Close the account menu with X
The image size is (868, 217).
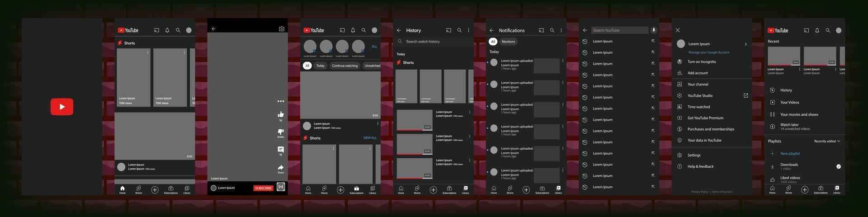pyautogui.click(x=678, y=30)
